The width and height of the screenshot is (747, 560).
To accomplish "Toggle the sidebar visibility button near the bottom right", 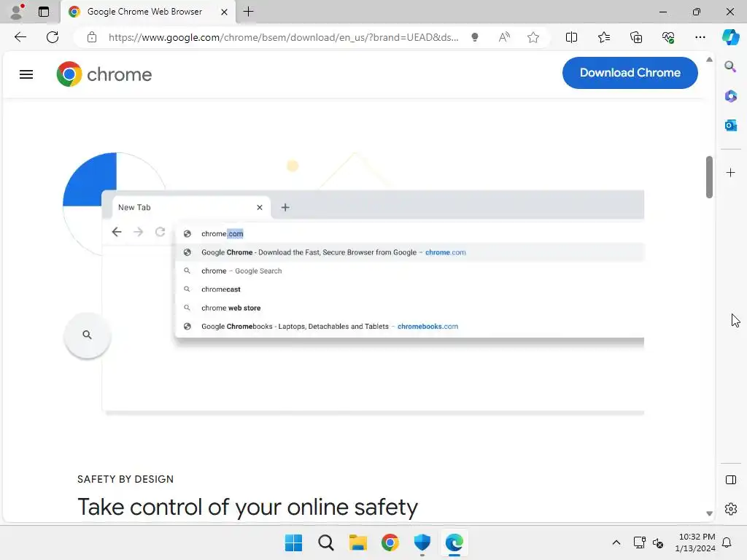I will pos(730,480).
